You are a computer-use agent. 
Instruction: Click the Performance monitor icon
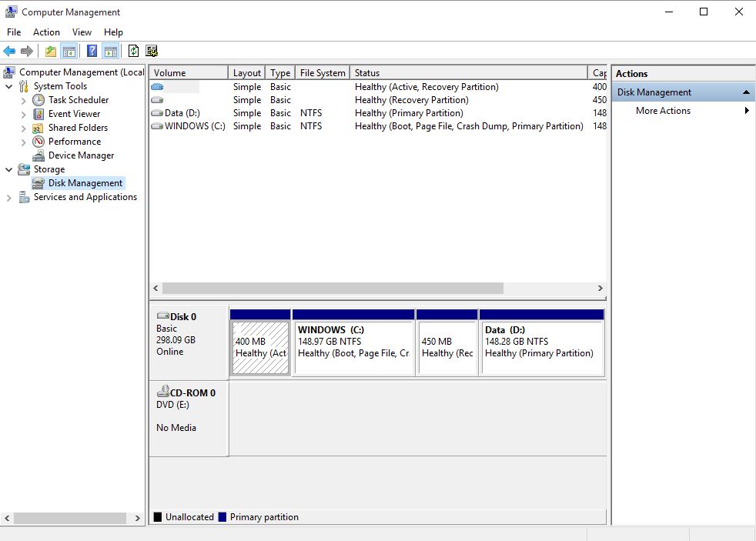(x=38, y=142)
